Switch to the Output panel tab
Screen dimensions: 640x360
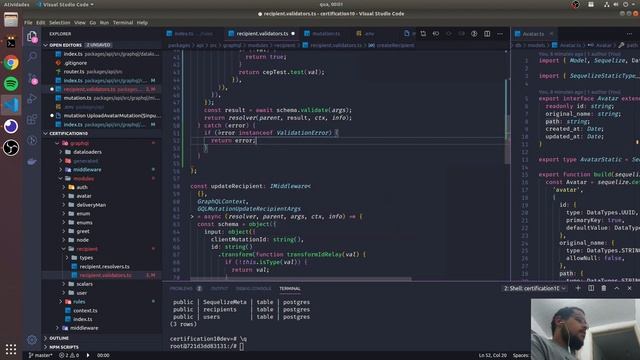click(x=219, y=288)
